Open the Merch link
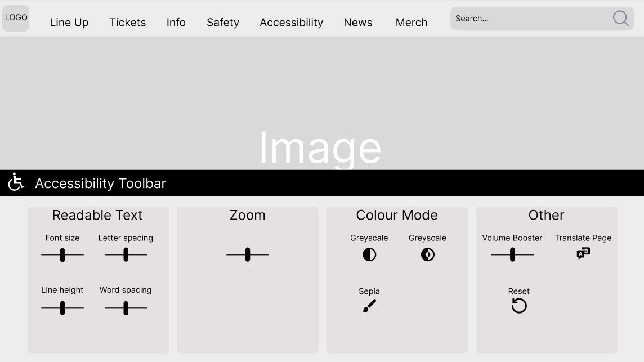The width and height of the screenshot is (644, 362). point(412,23)
